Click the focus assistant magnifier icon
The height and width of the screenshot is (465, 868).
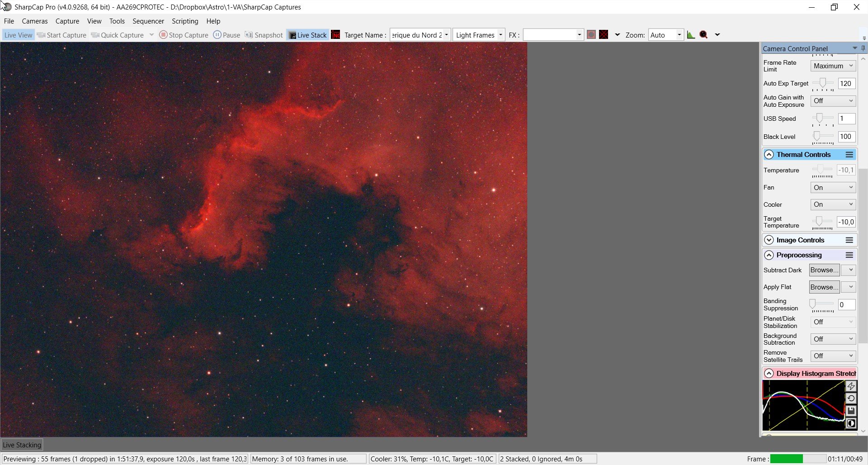(x=703, y=35)
